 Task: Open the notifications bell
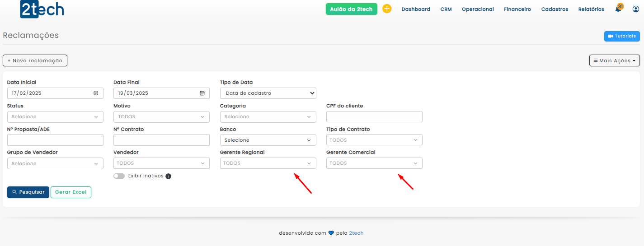coord(618,9)
